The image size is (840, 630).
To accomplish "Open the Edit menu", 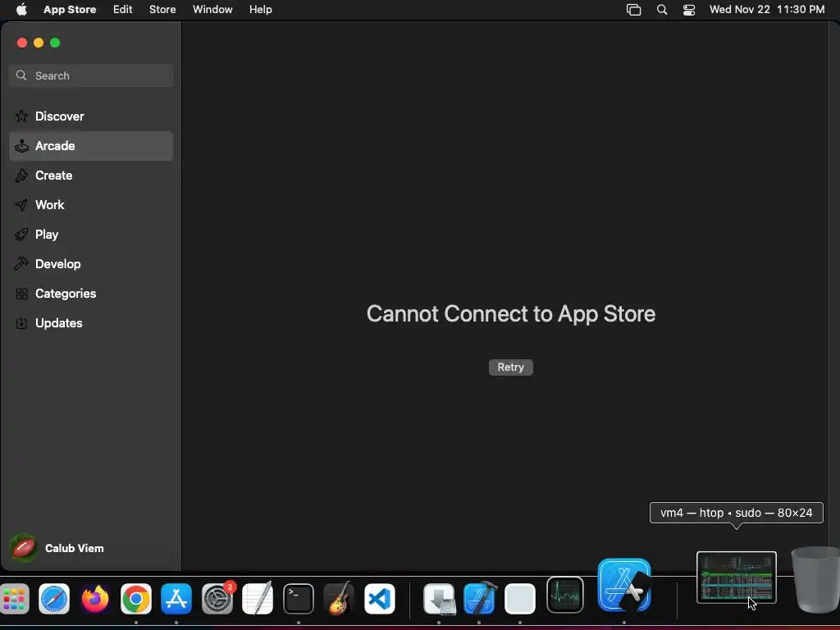I will pyautogui.click(x=123, y=9).
